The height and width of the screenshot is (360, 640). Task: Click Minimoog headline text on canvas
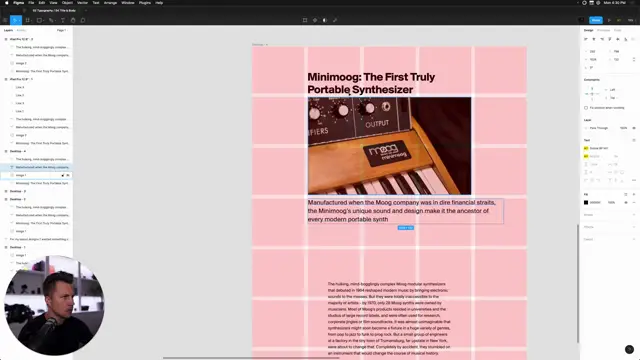[371, 83]
